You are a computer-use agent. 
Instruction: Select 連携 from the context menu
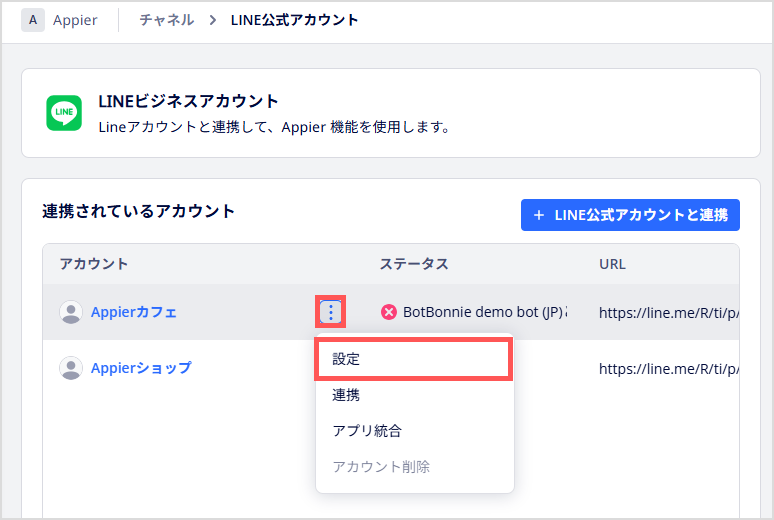point(415,395)
